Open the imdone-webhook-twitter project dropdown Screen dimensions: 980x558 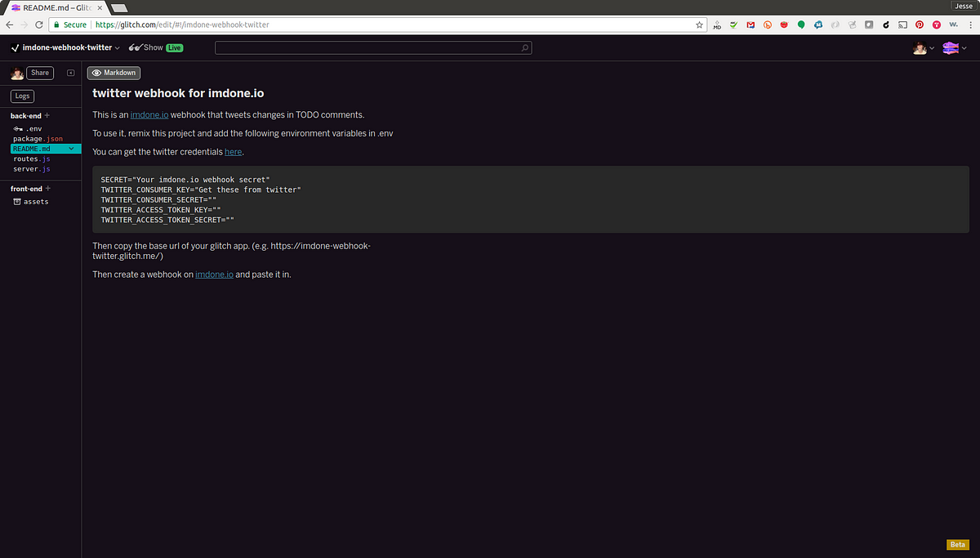tap(65, 47)
